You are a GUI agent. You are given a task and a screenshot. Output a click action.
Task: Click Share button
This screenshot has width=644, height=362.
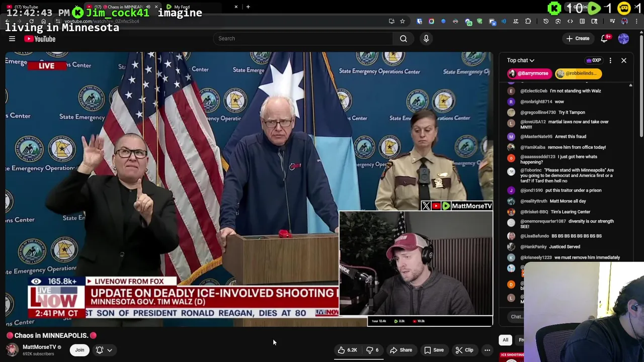click(x=401, y=350)
